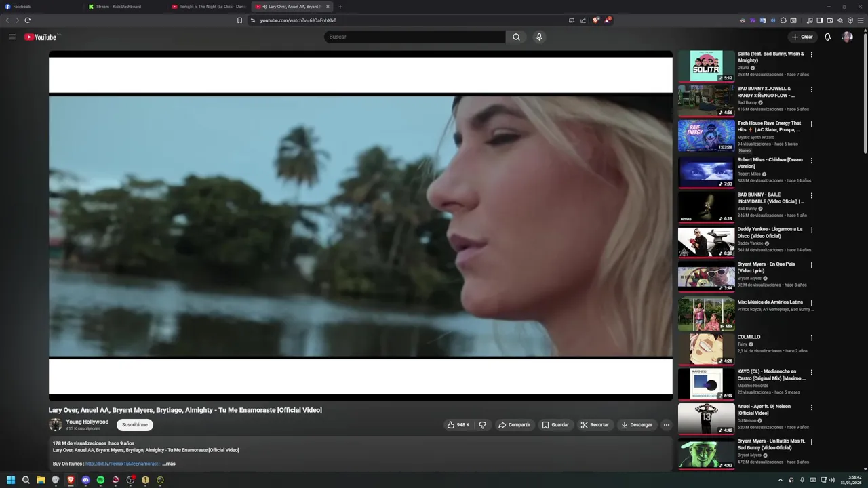Open Windows Start menu
This screenshot has width=868, height=488.
(x=11, y=480)
